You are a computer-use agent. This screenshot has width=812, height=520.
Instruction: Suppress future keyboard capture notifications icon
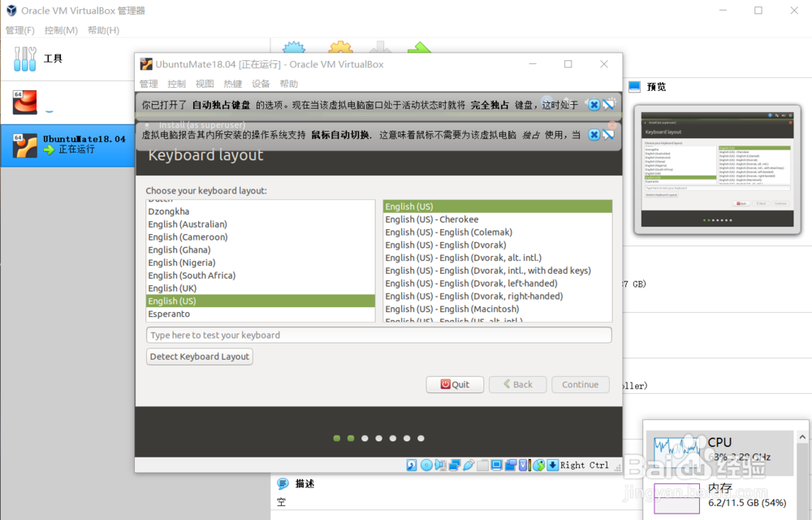[x=609, y=105]
